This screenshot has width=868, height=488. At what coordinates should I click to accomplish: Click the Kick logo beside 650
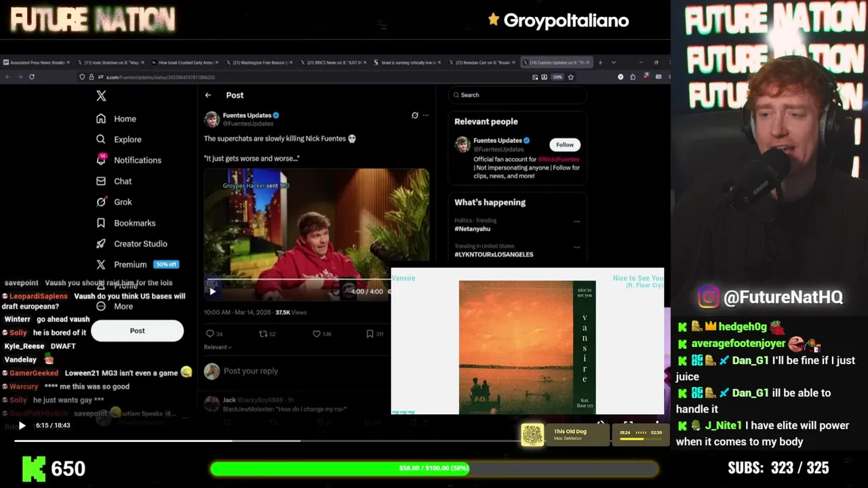coord(33,468)
